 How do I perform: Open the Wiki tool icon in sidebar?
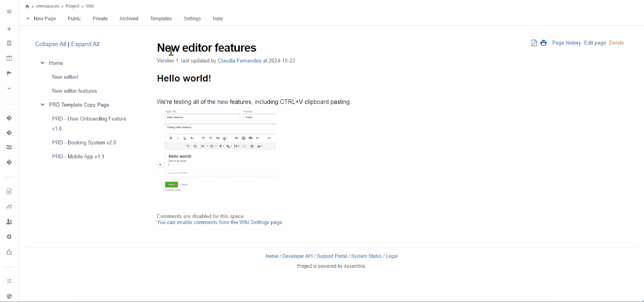point(9,191)
